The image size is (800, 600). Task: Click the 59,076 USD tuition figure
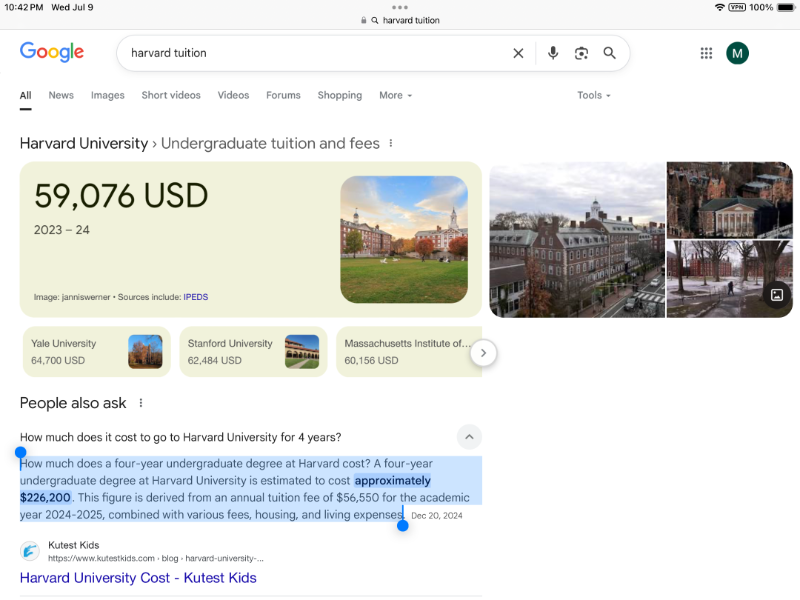pos(121,195)
